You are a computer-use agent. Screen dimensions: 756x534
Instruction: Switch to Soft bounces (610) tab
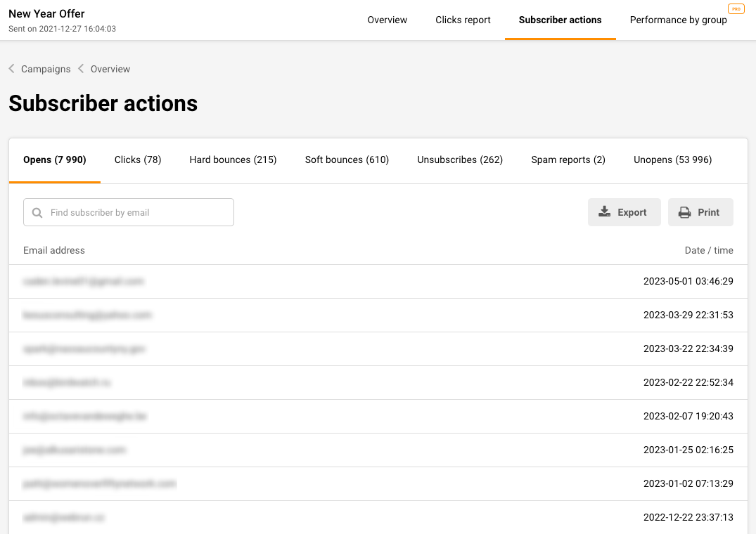click(x=347, y=159)
